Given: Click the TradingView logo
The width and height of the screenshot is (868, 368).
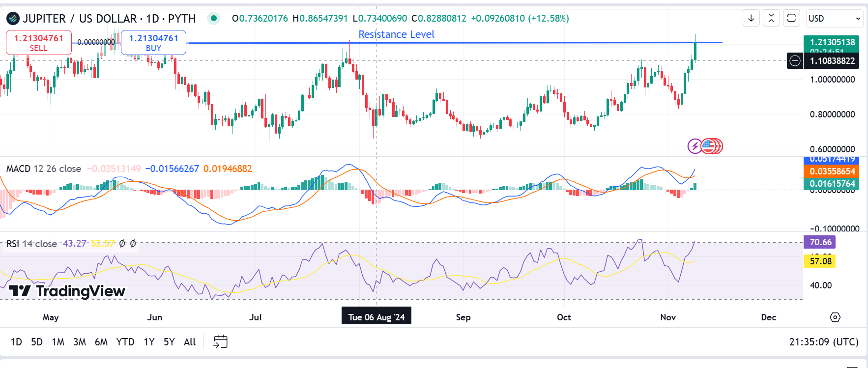Looking at the screenshot, I should coord(67,291).
